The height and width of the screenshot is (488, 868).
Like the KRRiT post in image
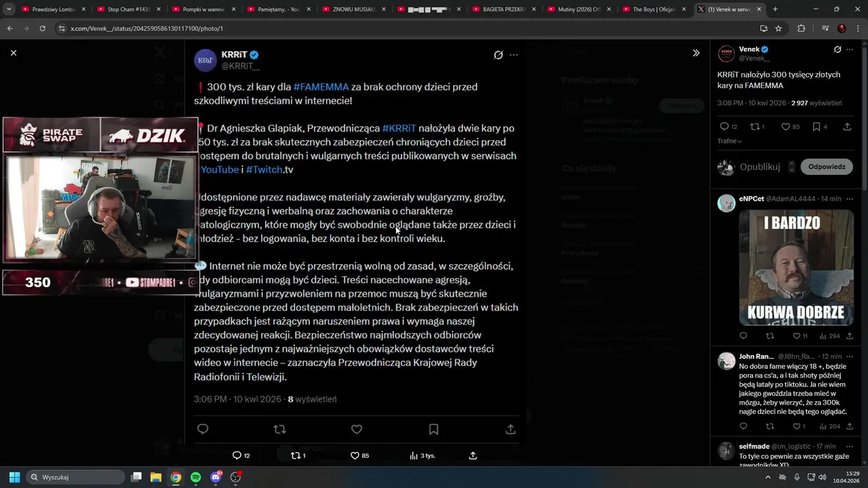[357, 429]
